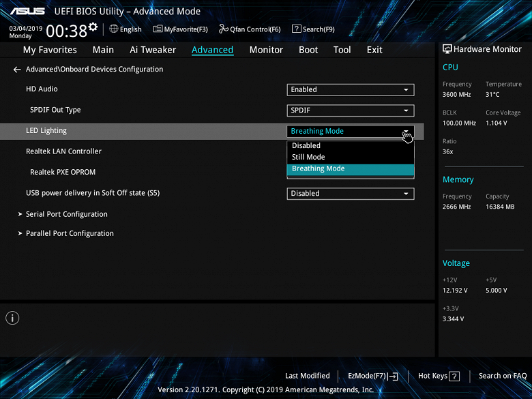
Task: Click the 31°C temperature value
Action: [492, 95]
